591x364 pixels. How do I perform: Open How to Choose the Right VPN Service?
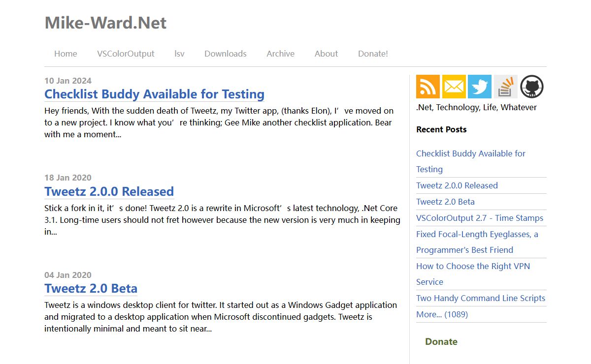click(473, 274)
